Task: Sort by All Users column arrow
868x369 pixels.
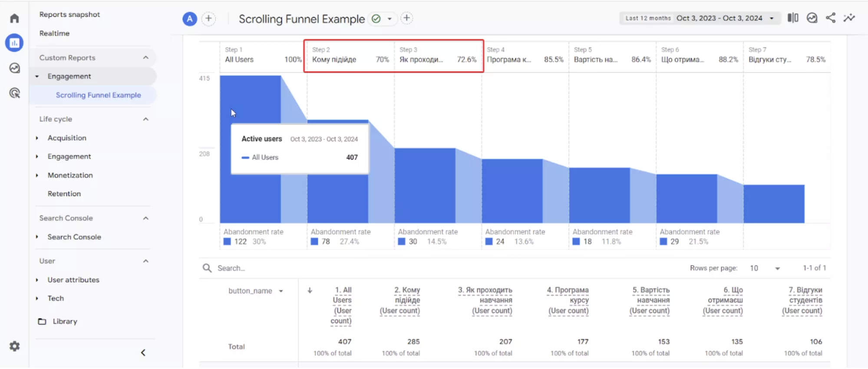Action: click(310, 290)
